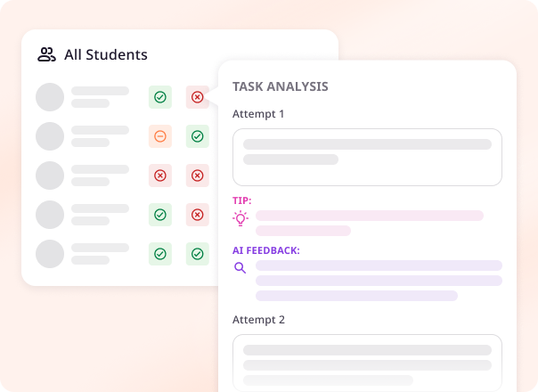Click the Attempt 2 answer box
538x392 pixels.
367,363
